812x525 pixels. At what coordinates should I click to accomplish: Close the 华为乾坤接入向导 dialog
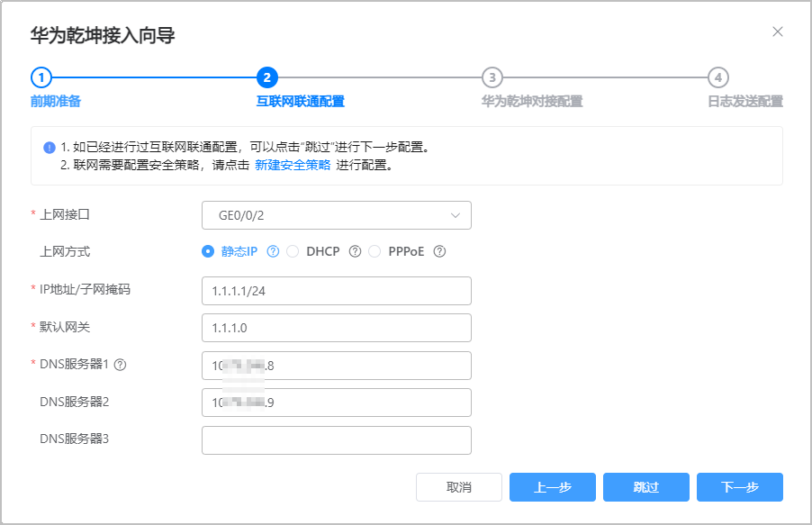[777, 32]
